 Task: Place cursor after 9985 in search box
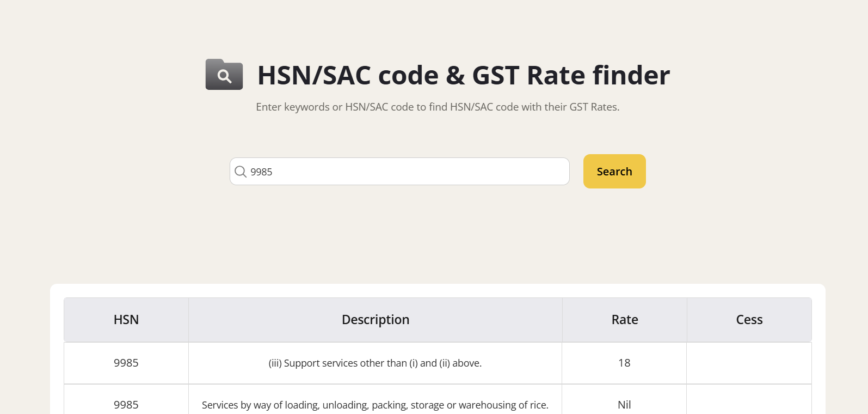(x=274, y=172)
